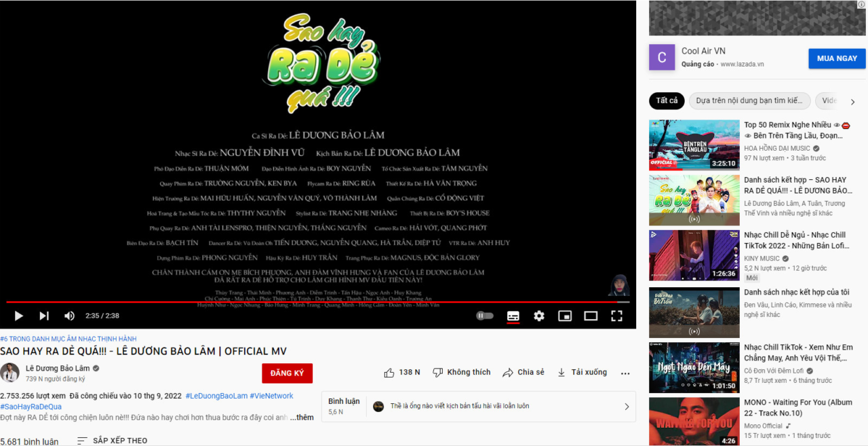This screenshot has width=868, height=446.
Task: Open trending music category link #6
Action: click(x=68, y=339)
